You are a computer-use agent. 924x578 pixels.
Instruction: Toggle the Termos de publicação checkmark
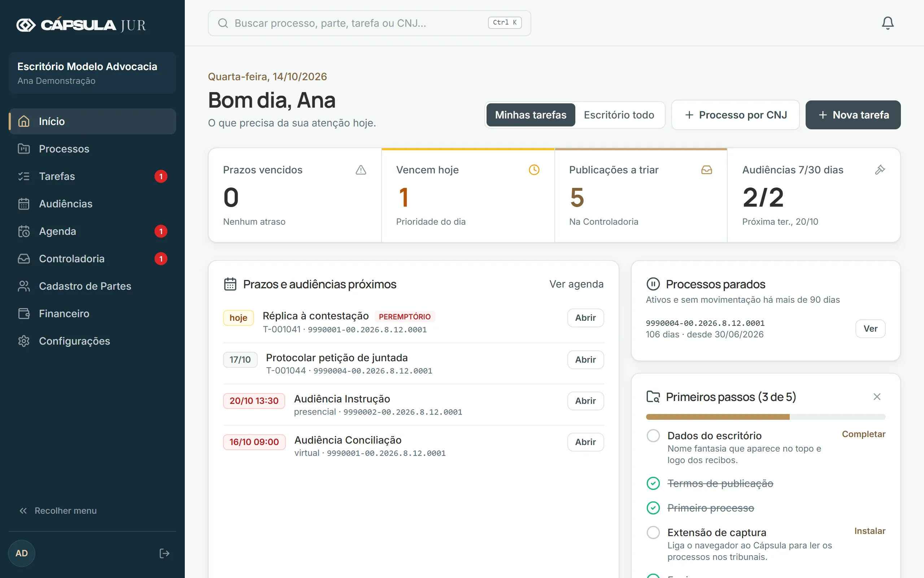pyautogui.click(x=653, y=483)
